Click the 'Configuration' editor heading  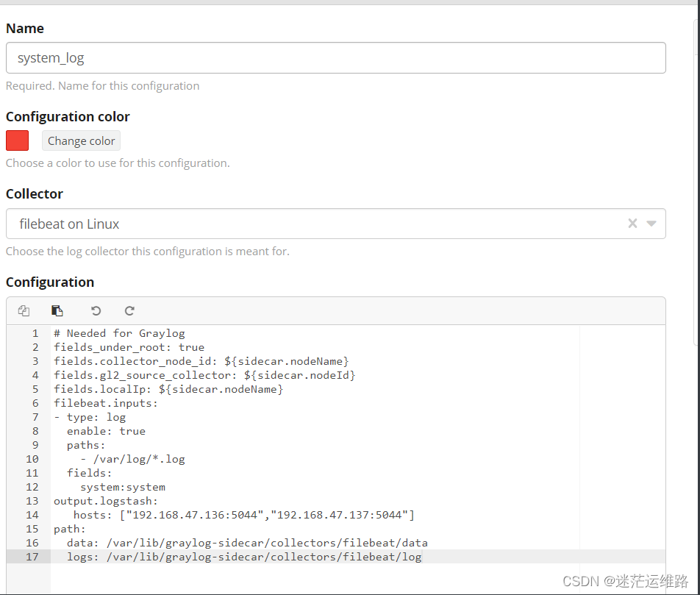tap(50, 282)
